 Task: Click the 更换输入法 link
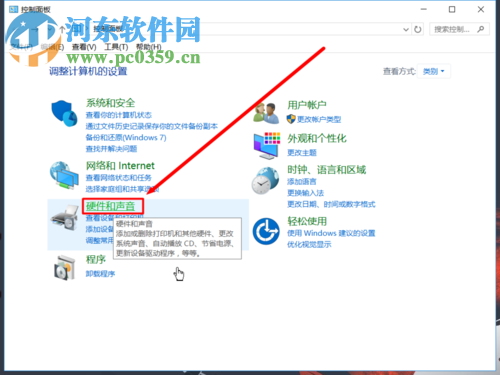click(306, 193)
